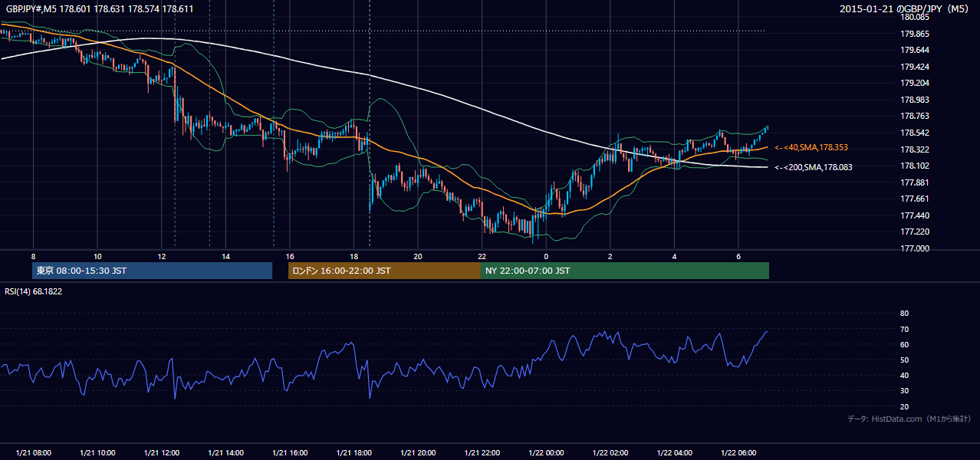Click the bottom time label 1/21 08:00
The image size is (980, 460).
point(33,453)
